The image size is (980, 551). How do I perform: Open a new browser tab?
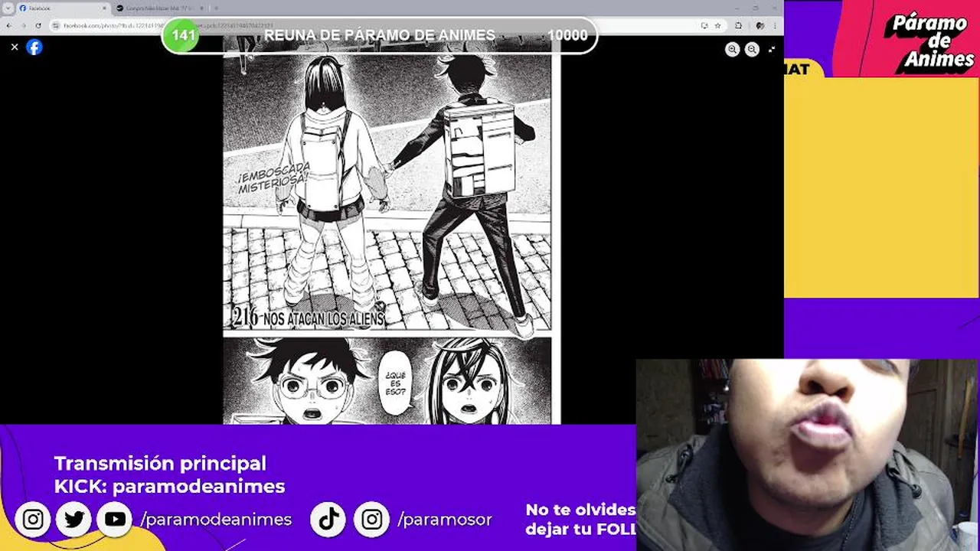coord(216,8)
